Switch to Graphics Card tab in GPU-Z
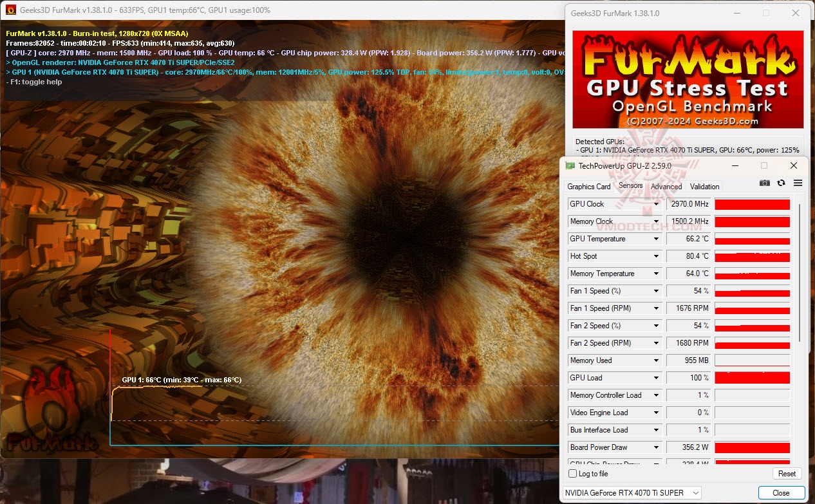Image resolution: width=815 pixels, height=504 pixels. 588,187
